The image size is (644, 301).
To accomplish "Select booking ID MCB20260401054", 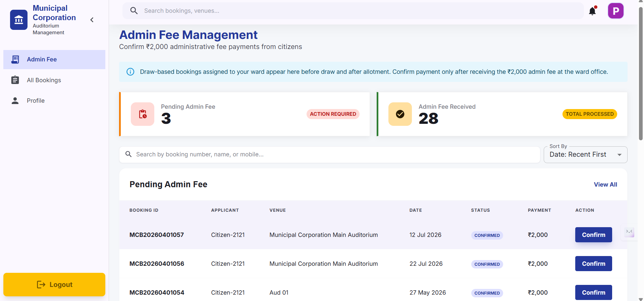I will click(x=157, y=293).
